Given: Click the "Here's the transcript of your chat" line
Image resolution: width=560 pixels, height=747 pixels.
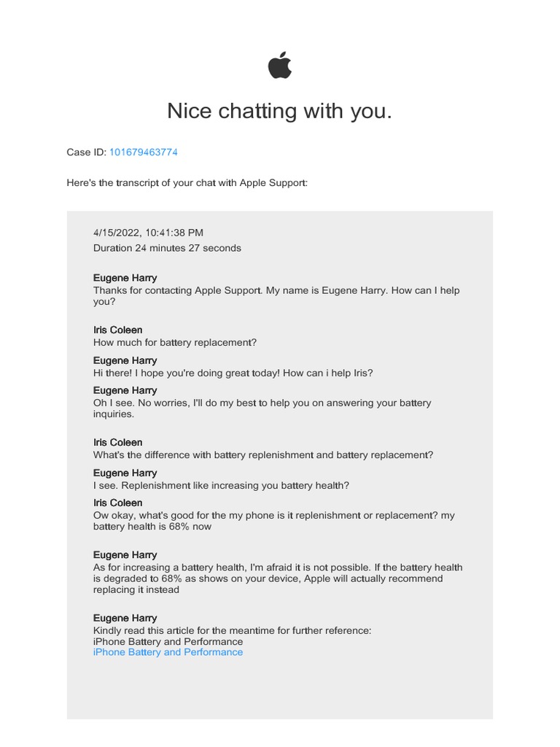Looking at the screenshot, I should point(187,182).
